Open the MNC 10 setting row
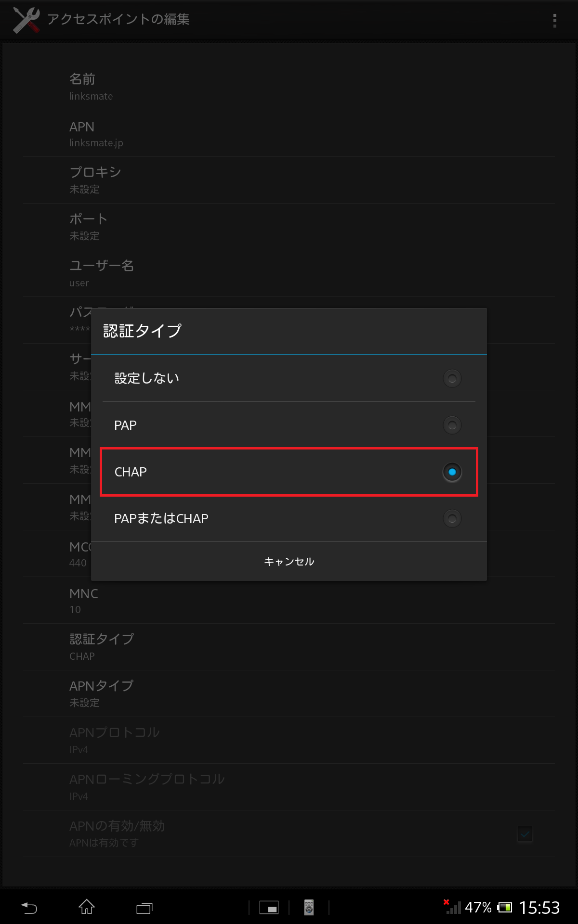This screenshot has height=924, width=578. point(289,601)
